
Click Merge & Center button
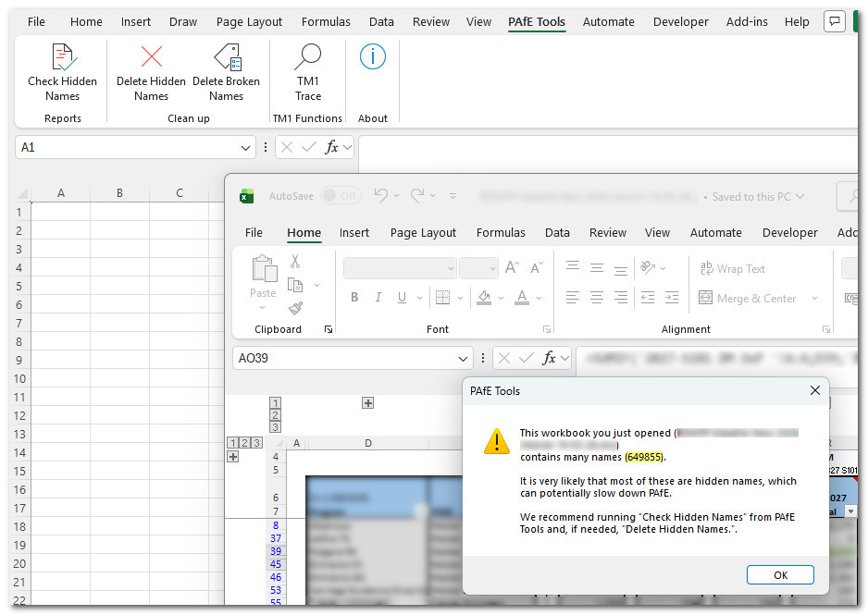pos(747,298)
